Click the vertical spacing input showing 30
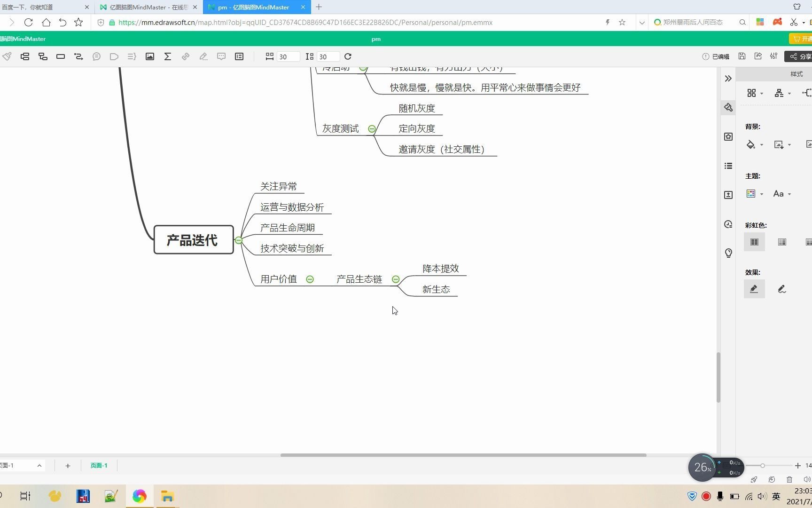The image size is (812, 508). pyautogui.click(x=328, y=56)
